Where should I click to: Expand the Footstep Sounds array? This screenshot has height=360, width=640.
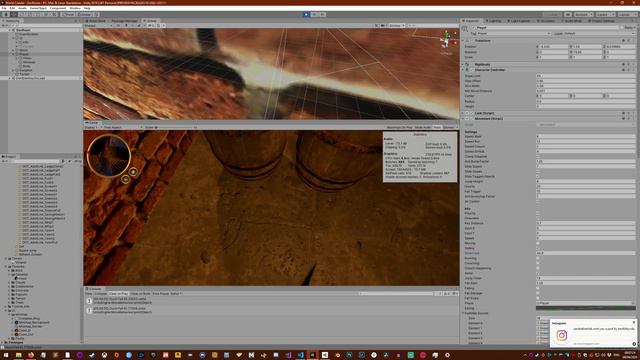point(464,313)
